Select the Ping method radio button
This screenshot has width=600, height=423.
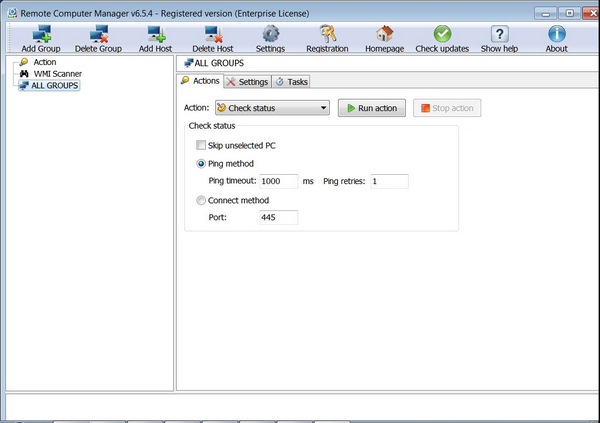(201, 164)
